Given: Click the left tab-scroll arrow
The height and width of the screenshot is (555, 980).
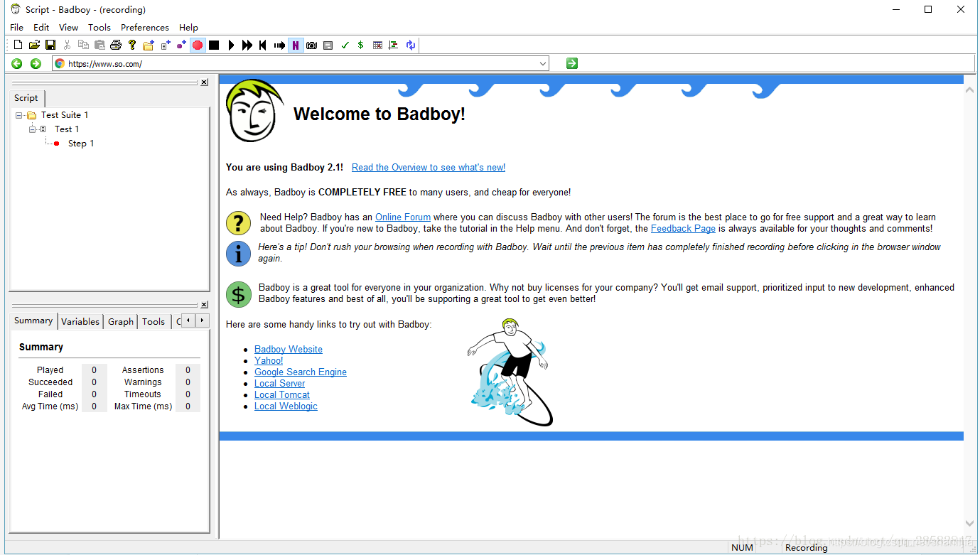Looking at the screenshot, I should coord(188,320).
